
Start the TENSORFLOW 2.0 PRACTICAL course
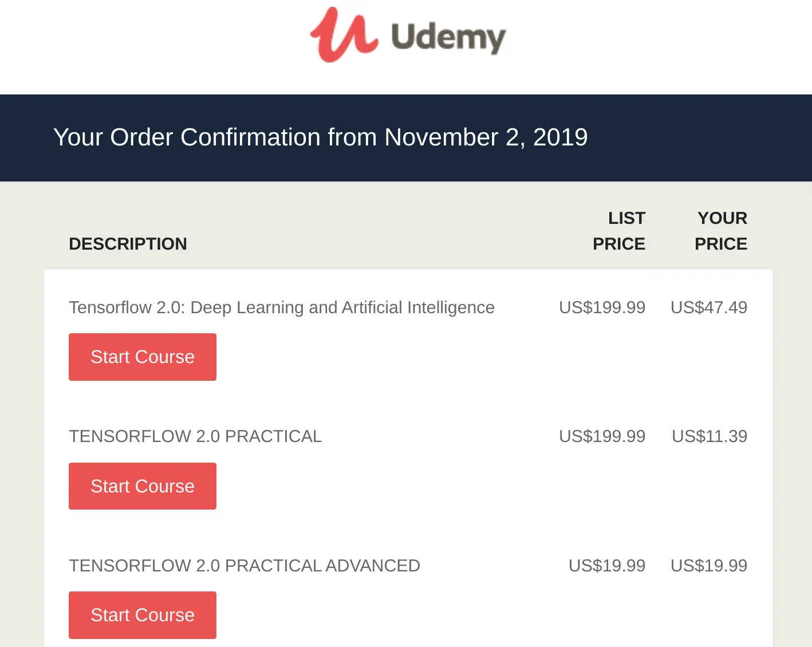(142, 486)
